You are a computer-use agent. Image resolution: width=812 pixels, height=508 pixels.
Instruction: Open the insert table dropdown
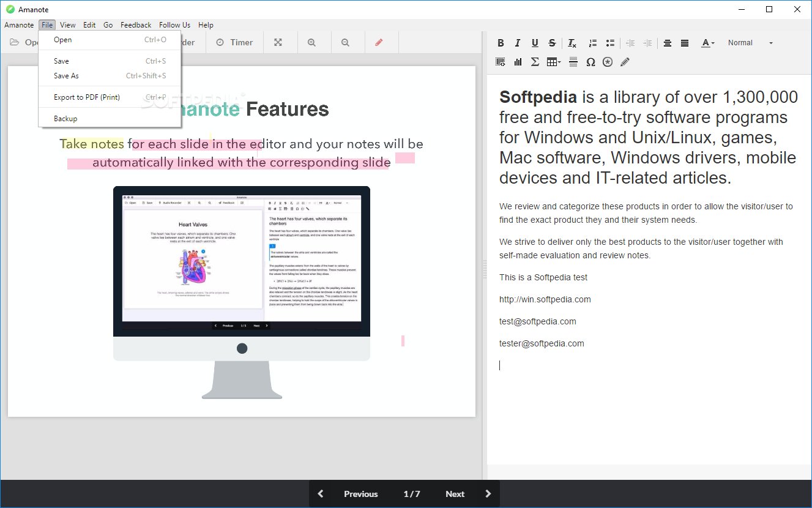click(x=554, y=62)
